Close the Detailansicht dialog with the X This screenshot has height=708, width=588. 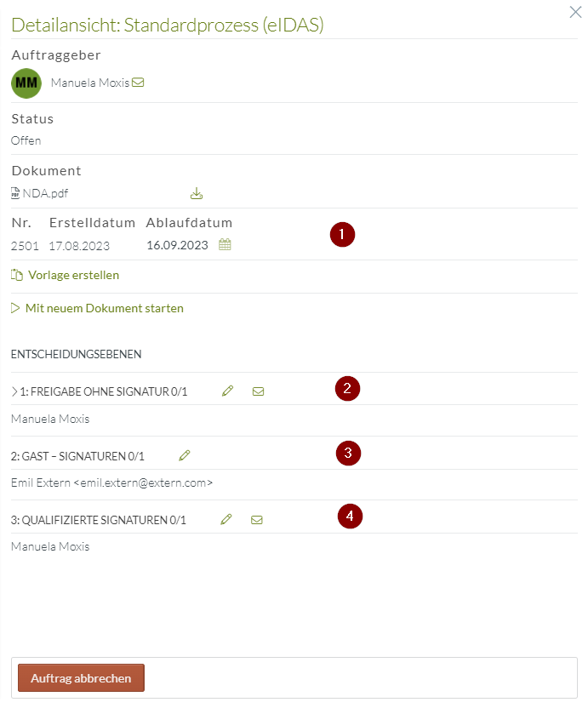tap(575, 12)
